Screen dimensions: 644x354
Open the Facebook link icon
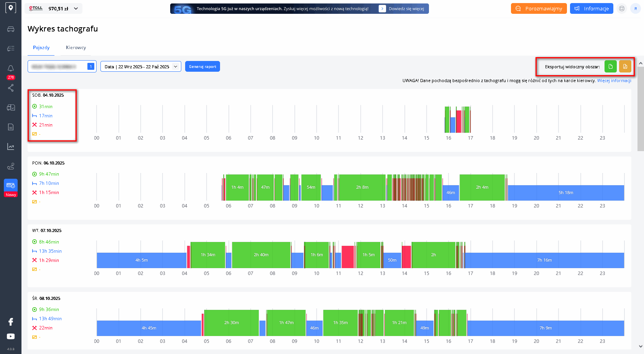point(11,322)
